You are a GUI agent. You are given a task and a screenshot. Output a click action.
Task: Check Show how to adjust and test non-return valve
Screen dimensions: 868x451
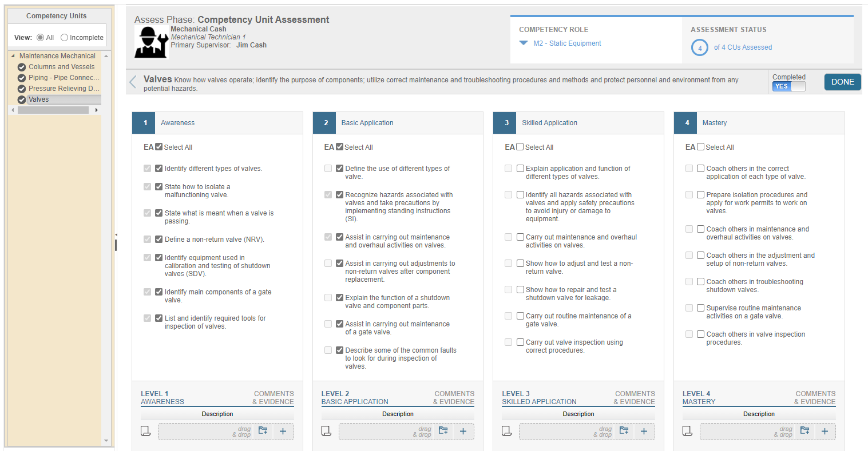pos(520,264)
